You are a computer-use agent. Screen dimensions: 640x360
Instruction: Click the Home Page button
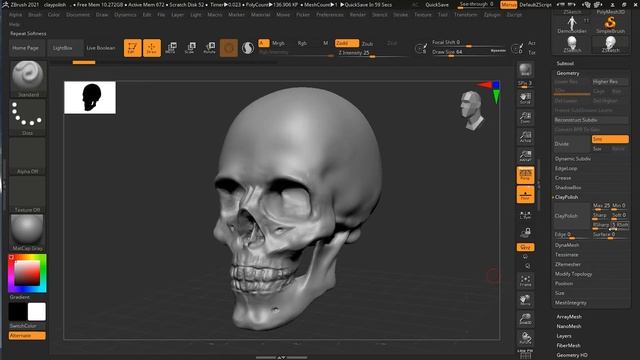(25, 48)
